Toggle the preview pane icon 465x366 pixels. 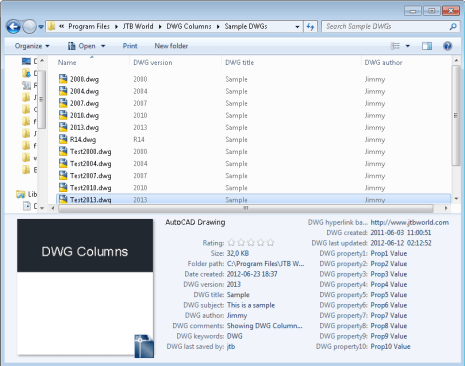(x=427, y=46)
